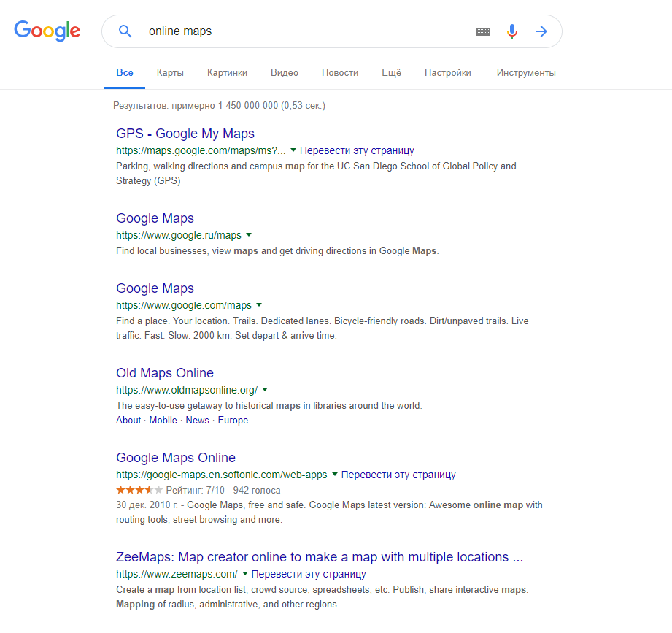Open Google Maps result for google.ru
The image size is (672, 633).
(x=155, y=218)
